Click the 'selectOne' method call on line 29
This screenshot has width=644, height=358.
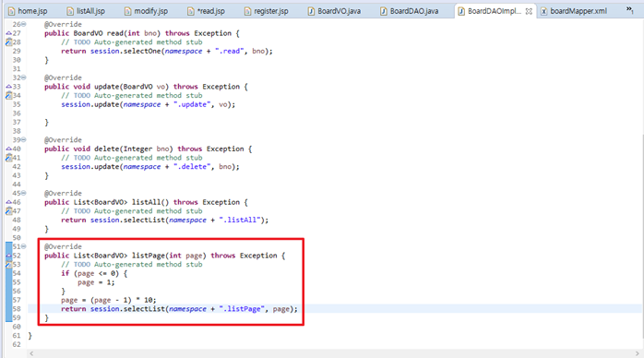[142, 52]
